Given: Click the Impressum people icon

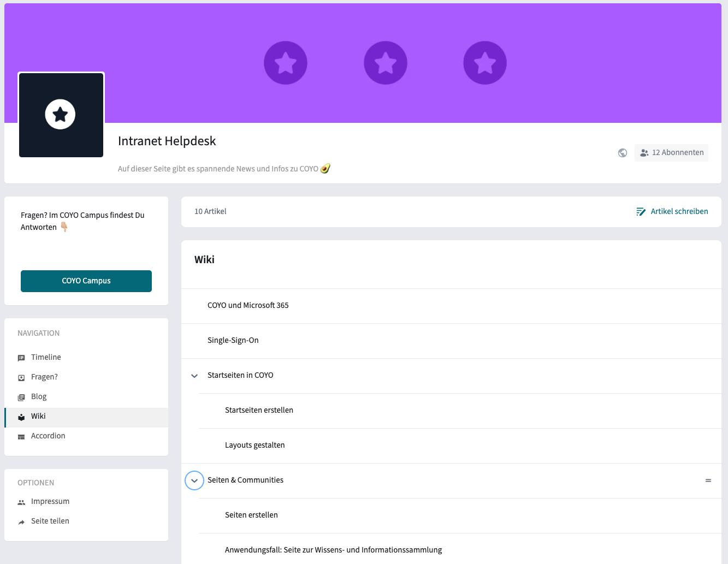Looking at the screenshot, I should (x=21, y=502).
